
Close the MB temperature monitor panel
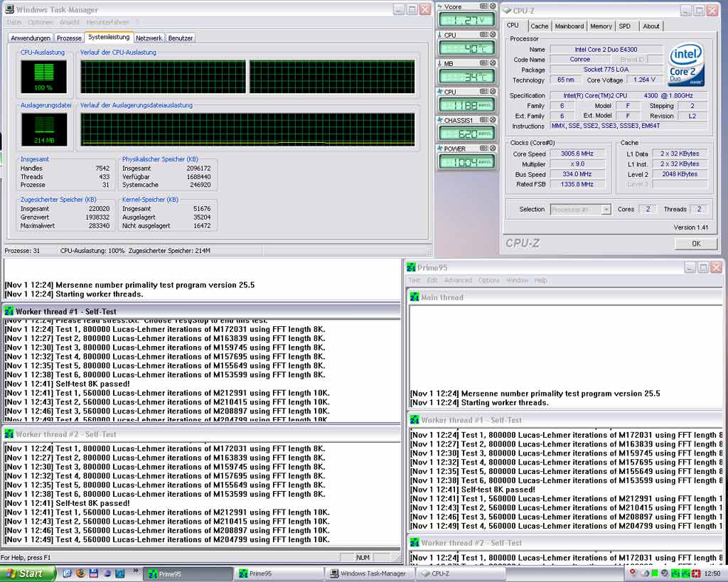[493, 63]
